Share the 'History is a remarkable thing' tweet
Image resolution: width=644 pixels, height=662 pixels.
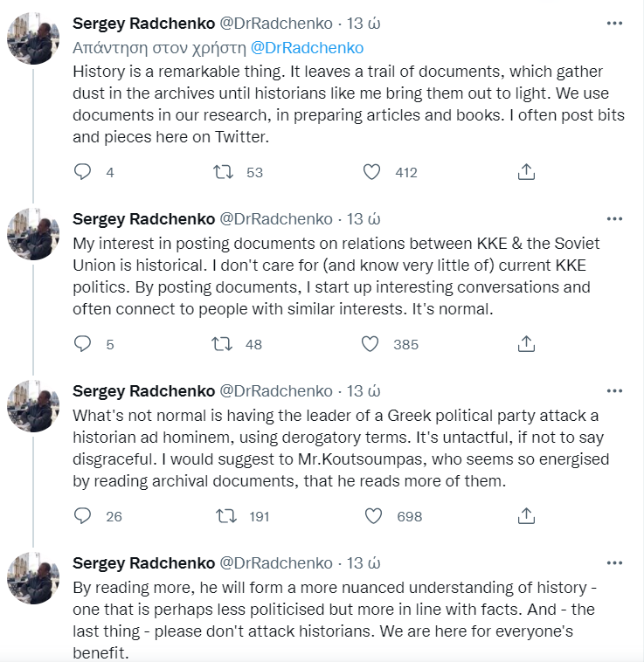[526, 172]
